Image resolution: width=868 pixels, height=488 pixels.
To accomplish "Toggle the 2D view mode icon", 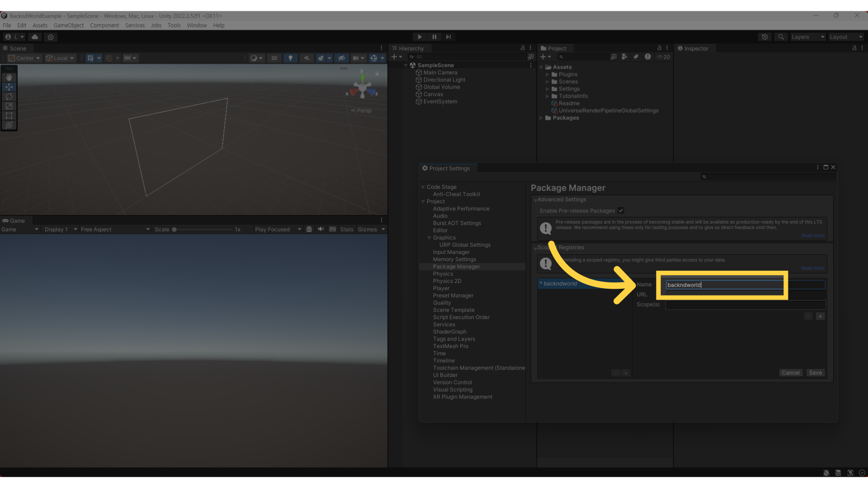I will click(274, 58).
